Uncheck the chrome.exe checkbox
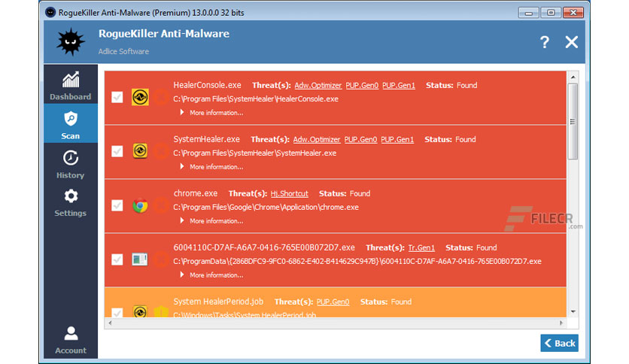The width and height of the screenshot is (629, 364). tap(117, 205)
